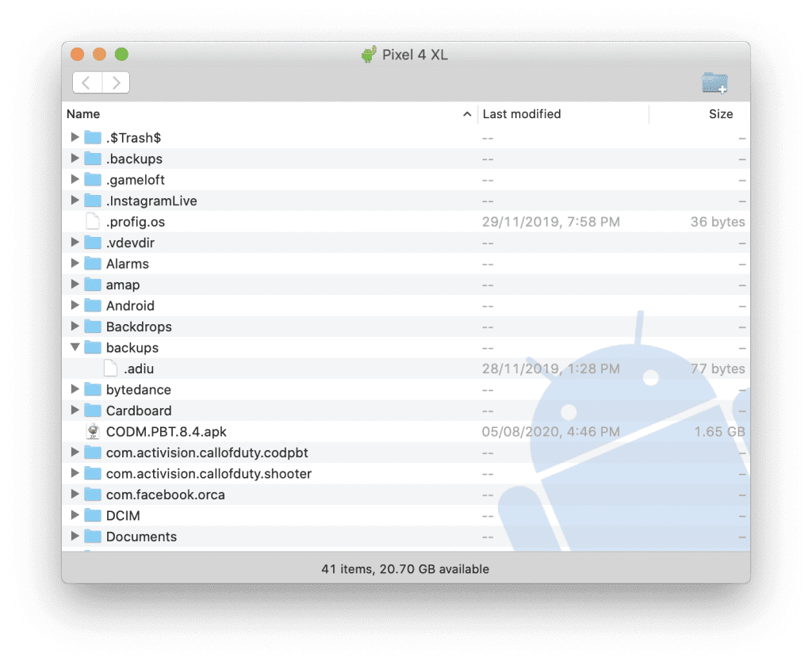Expand the bytedance folder disclosure triangle
The height and width of the screenshot is (665, 812).
pyautogui.click(x=75, y=389)
